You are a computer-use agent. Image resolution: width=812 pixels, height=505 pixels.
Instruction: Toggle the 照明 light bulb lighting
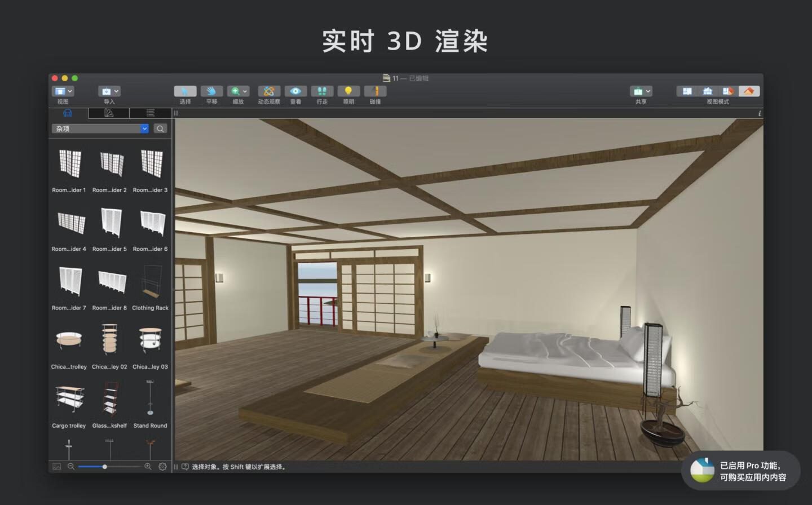click(x=348, y=91)
